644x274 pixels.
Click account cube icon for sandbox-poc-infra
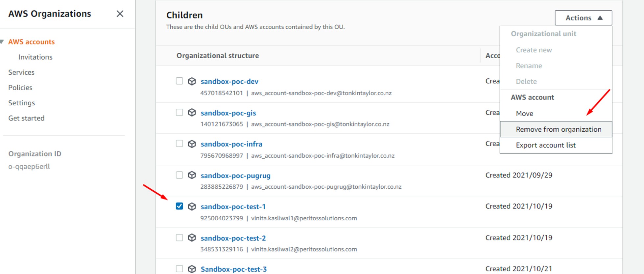(x=192, y=144)
